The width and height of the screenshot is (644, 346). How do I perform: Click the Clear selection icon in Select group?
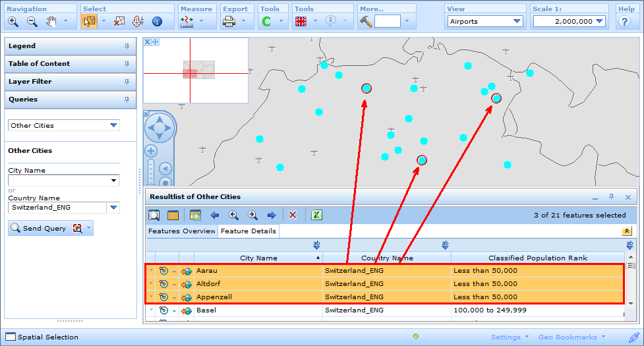tap(119, 22)
